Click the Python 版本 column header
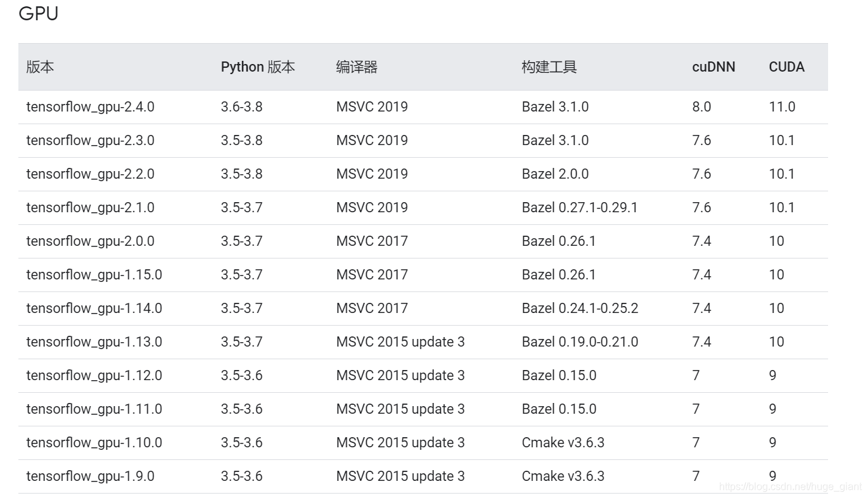The height and width of the screenshot is (498, 868). [x=258, y=67]
